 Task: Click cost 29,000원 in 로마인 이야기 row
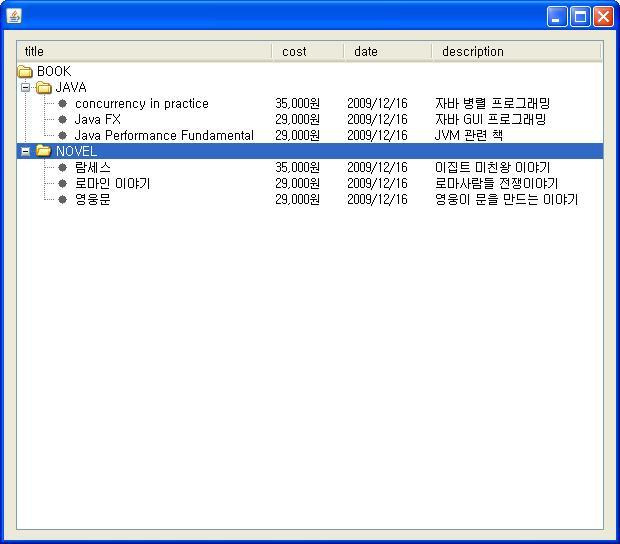coord(298,183)
